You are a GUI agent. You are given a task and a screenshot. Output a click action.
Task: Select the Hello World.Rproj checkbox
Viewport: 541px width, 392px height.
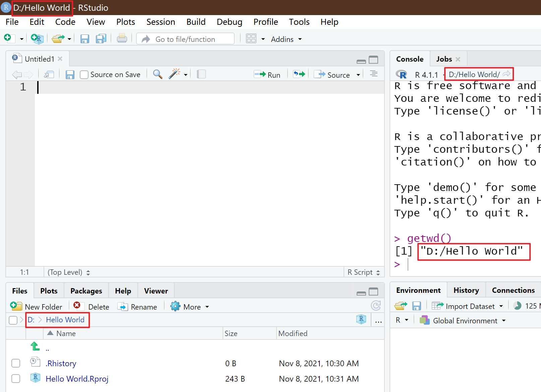pyautogui.click(x=16, y=379)
